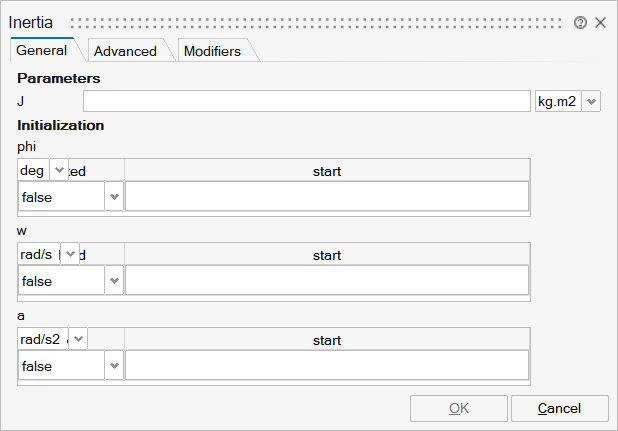Click the phi table start column header
This screenshot has width=618, height=431.
(326, 171)
